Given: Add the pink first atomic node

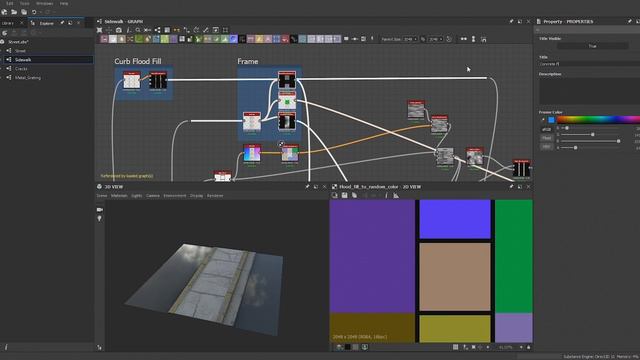Looking at the screenshot, I should coord(104,39).
